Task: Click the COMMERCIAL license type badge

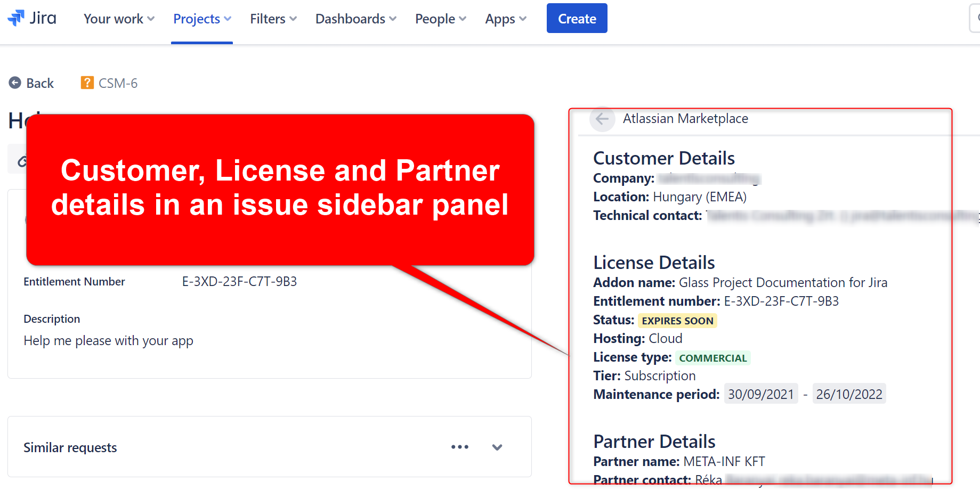Action: pos(713,358)
